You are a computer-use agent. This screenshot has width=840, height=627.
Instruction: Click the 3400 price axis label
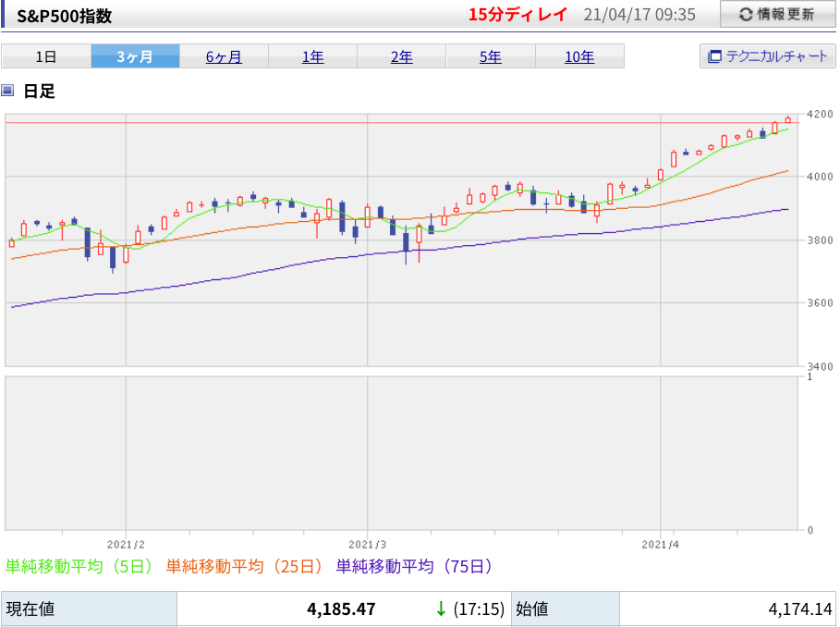(821, 366)
